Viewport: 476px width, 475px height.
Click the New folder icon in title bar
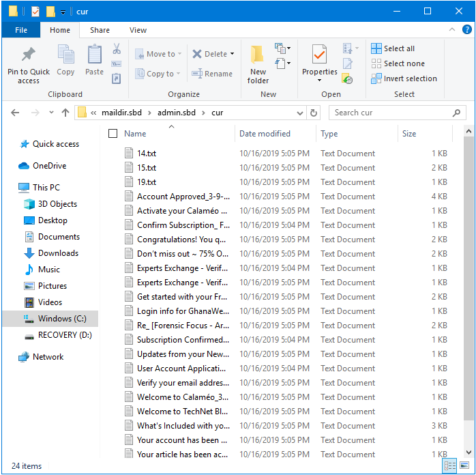(50, 12)
